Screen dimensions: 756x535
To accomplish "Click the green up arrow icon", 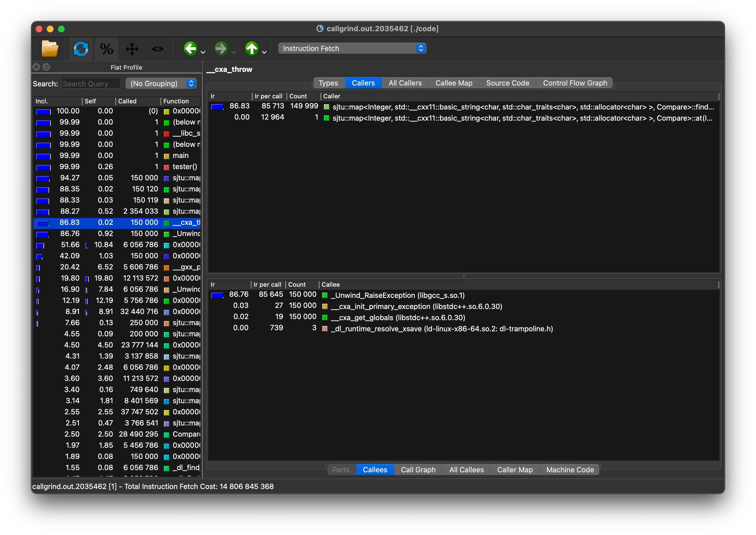I will coord(252,49).
